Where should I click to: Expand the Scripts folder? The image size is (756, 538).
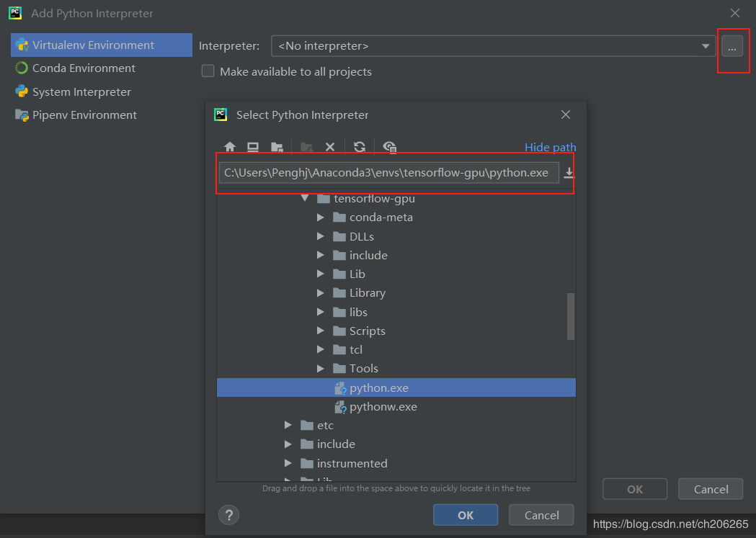(x=320, y=331)
